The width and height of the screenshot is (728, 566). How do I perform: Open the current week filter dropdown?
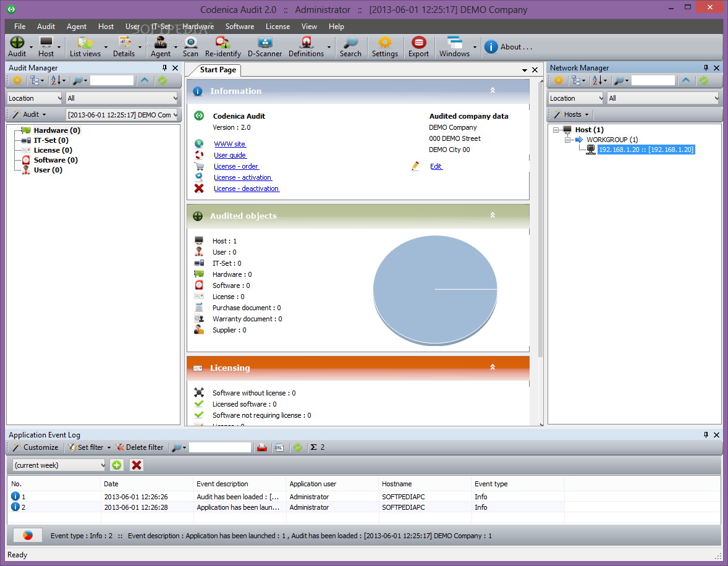tap(59, 465)
